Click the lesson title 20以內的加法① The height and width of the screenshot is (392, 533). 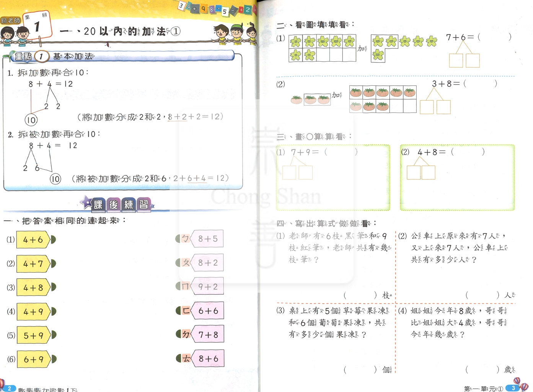(120, 31)
